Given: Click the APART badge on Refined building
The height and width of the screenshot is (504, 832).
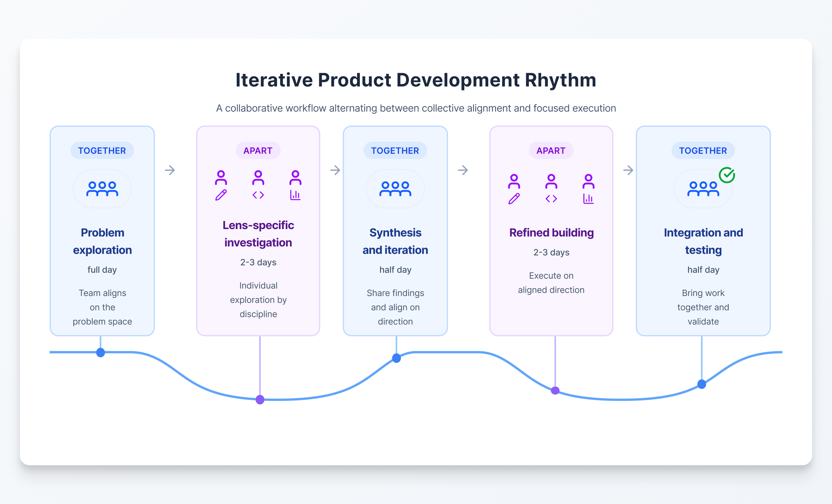Looking at the screenshot, I should point(551,150).
